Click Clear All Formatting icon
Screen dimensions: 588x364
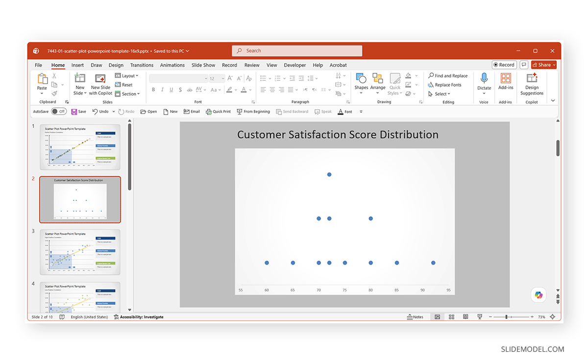click(248, 78)
